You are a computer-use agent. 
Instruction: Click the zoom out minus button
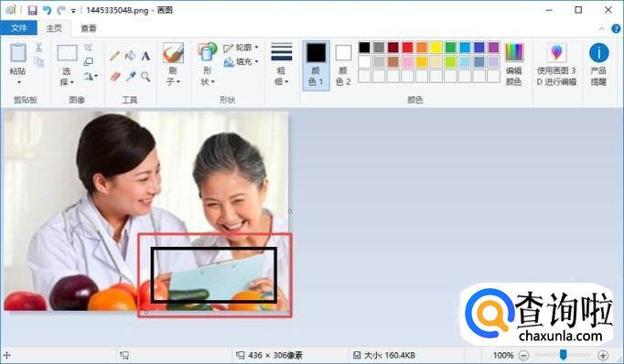[x=524, y=355]
